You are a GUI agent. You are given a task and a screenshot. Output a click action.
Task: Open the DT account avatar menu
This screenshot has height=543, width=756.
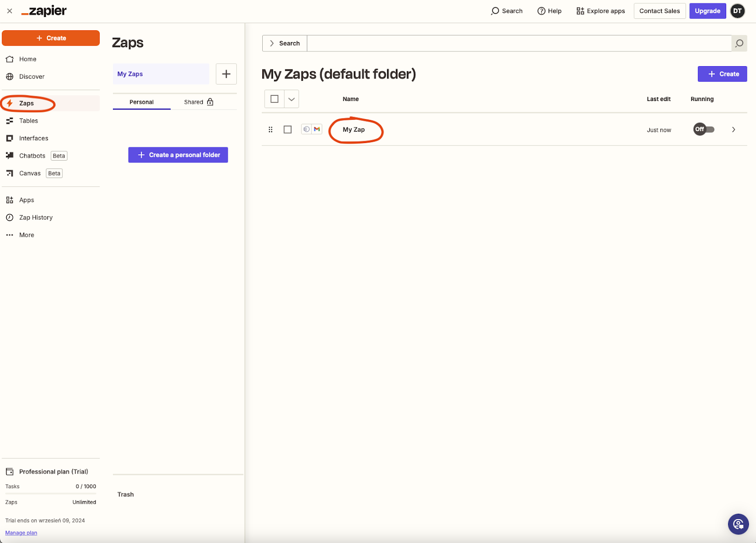[x=738, y=11]
